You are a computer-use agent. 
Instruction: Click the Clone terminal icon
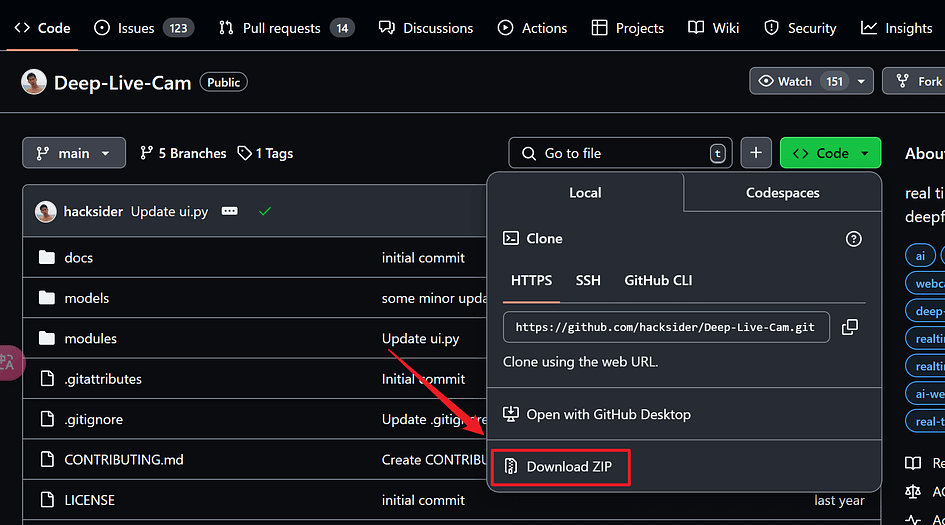pos(510,238)
